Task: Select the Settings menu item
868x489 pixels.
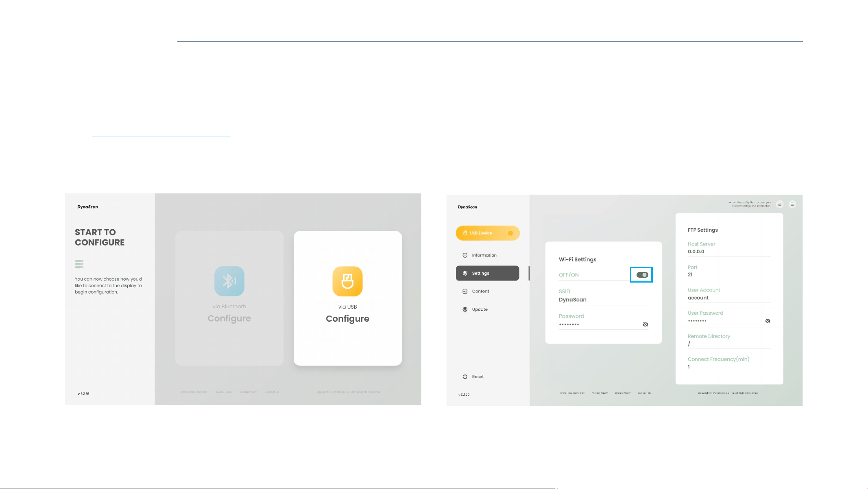Action: [x=487, y=273]
